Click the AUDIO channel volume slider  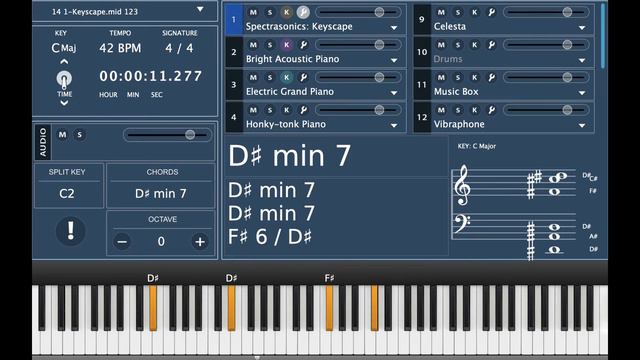167,135
